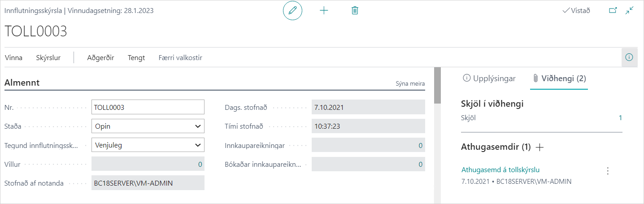Open Athugasemd á tollskýrslu comment link
This screenshot has height=204, width=644.
click(x=500, y=169)
